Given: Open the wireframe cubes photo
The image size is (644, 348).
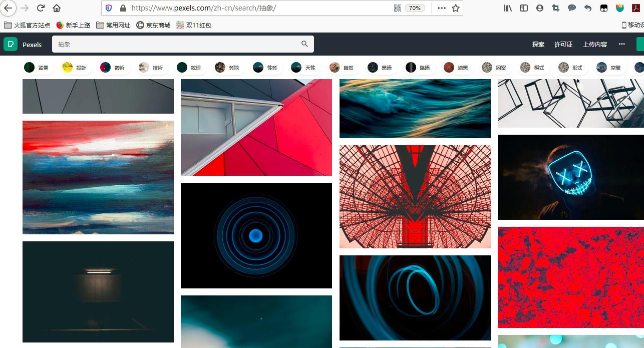Looking at the screenshot, I should [571, 103].
